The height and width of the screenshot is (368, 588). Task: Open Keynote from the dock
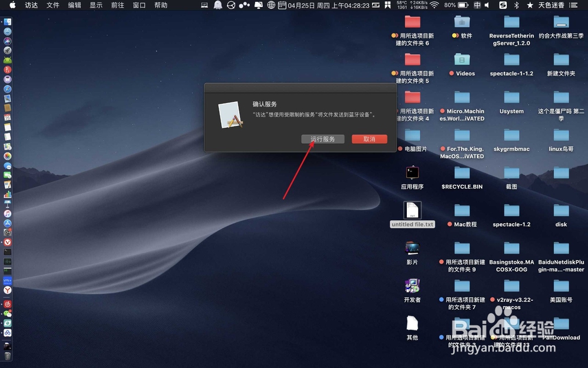[x=8, y=204]
